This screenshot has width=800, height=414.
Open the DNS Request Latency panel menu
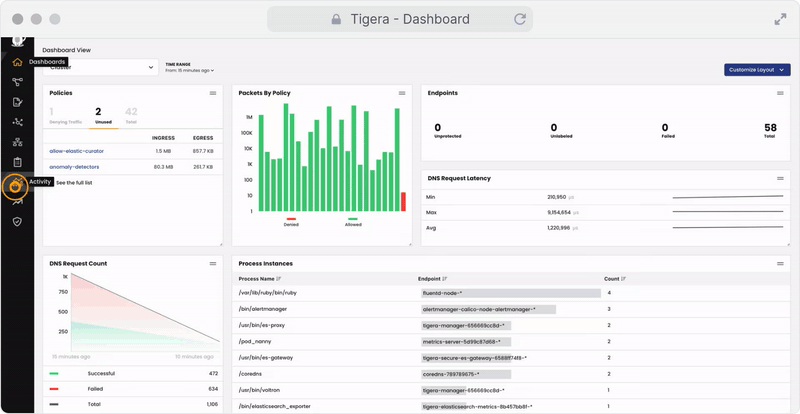pyautogui.click(x=780, y=178)
